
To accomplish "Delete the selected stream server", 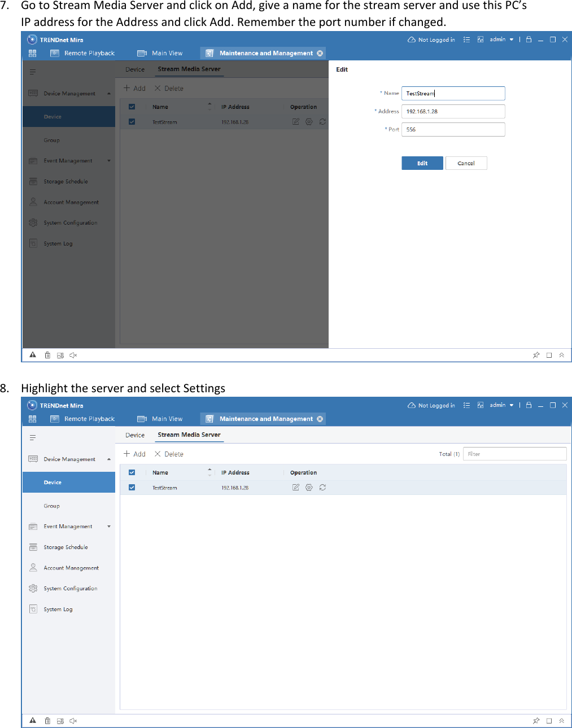I will [168, 453].
